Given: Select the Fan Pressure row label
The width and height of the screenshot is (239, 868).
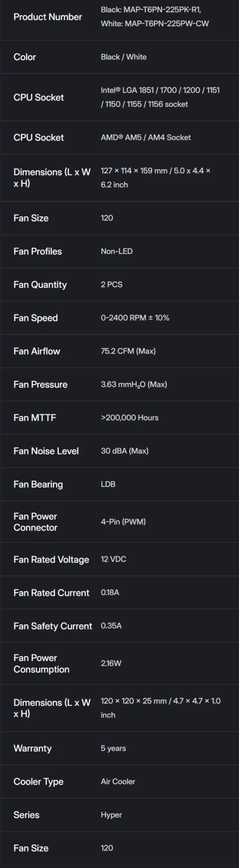Looking at the screenshot, I should pyautogui.click(x=40, y=384).
